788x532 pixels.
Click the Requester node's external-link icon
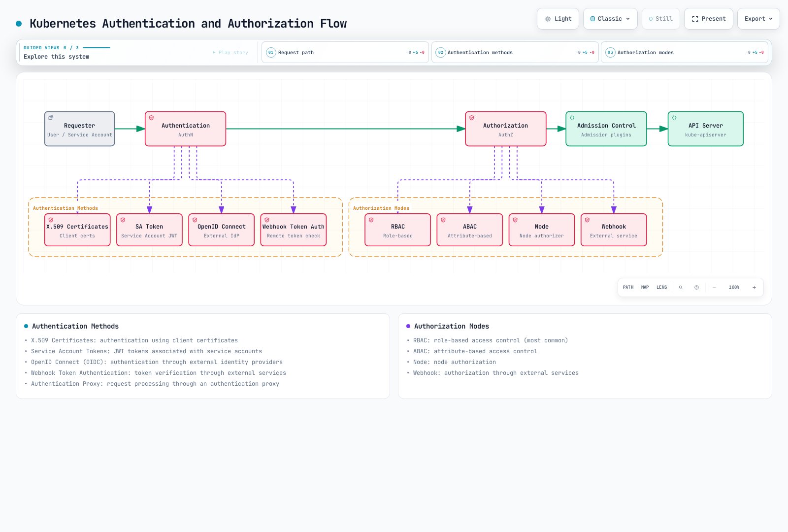pyautogui.click(x=51, y=118)
